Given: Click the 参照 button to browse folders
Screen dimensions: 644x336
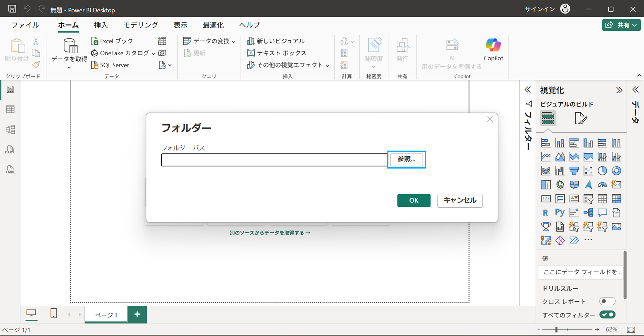Looking at the screenshot, I should (x=406, y=159).
